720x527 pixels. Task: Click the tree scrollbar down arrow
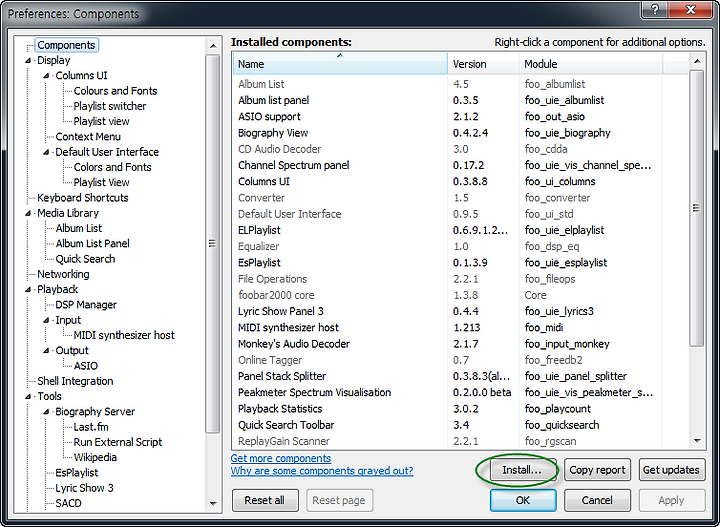(x=213, y=504)
